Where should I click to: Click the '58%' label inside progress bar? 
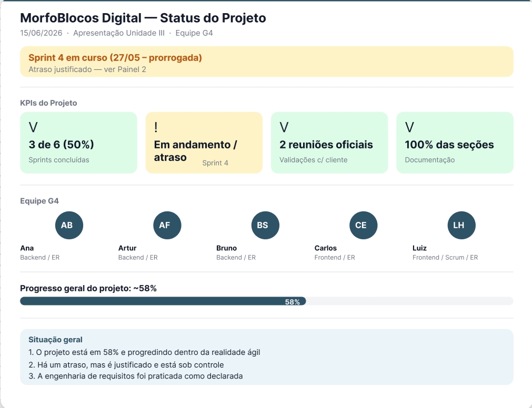(x=292, y=302)
